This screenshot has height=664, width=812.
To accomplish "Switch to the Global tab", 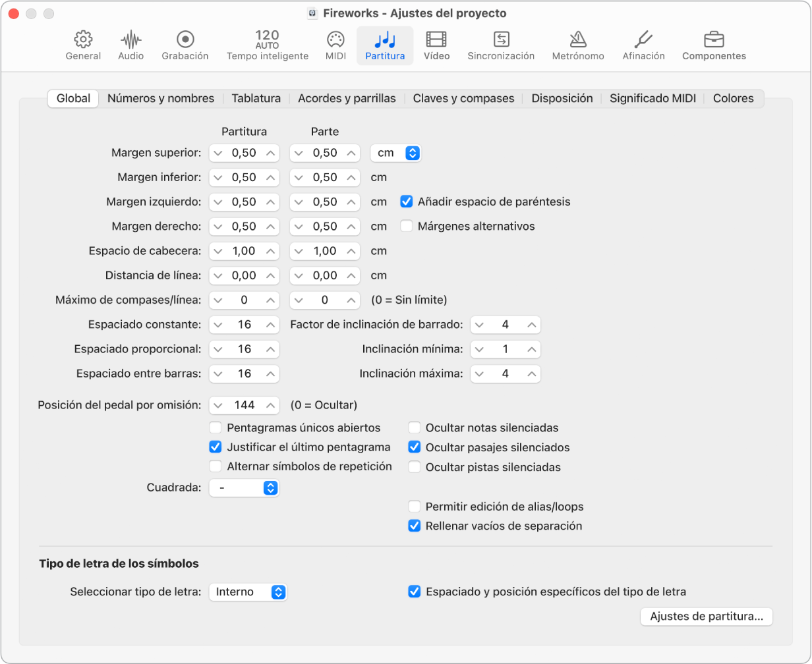I will (73, 98).
